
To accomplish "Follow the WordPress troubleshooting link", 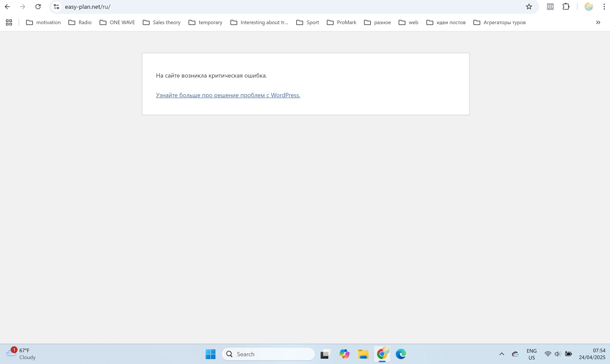I will point(228,95).
